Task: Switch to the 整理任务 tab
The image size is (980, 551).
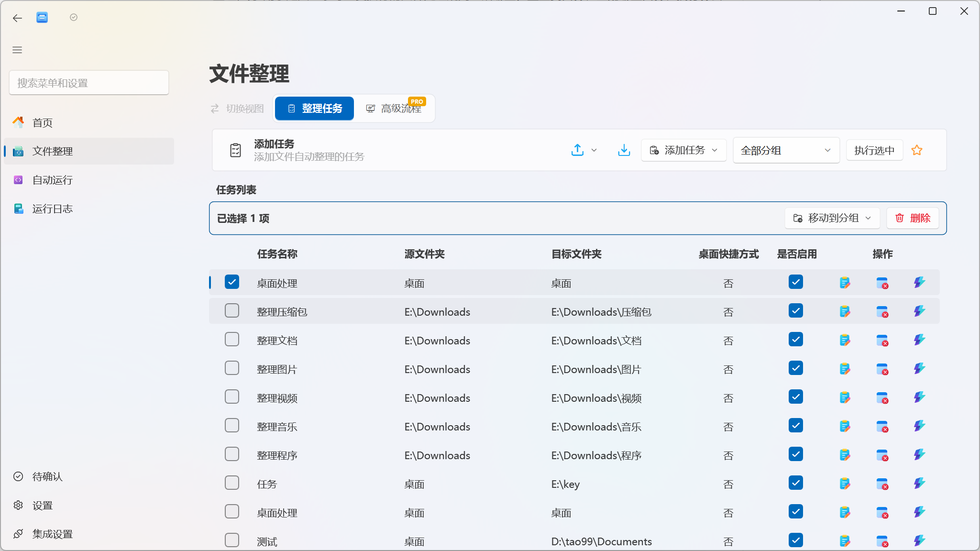Action: point(315,109)
